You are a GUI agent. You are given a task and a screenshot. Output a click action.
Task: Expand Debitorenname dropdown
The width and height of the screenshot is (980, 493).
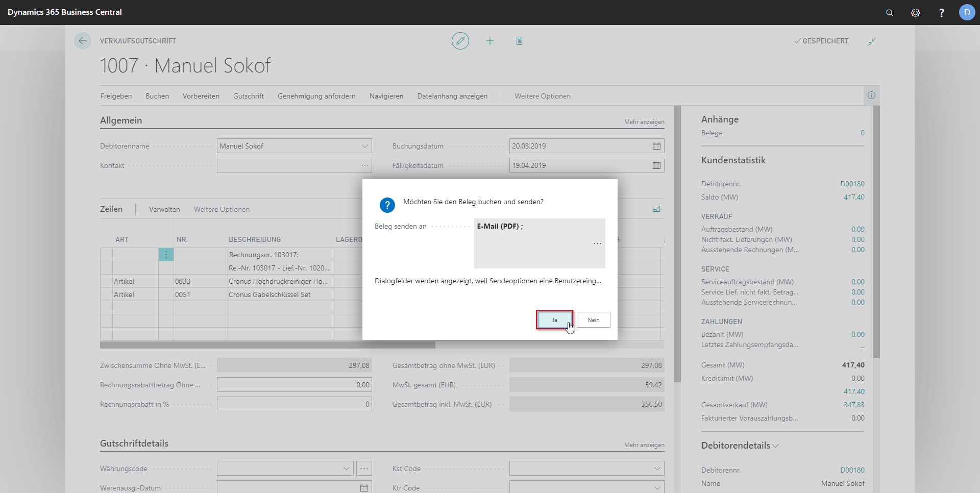tap(364, 146)
